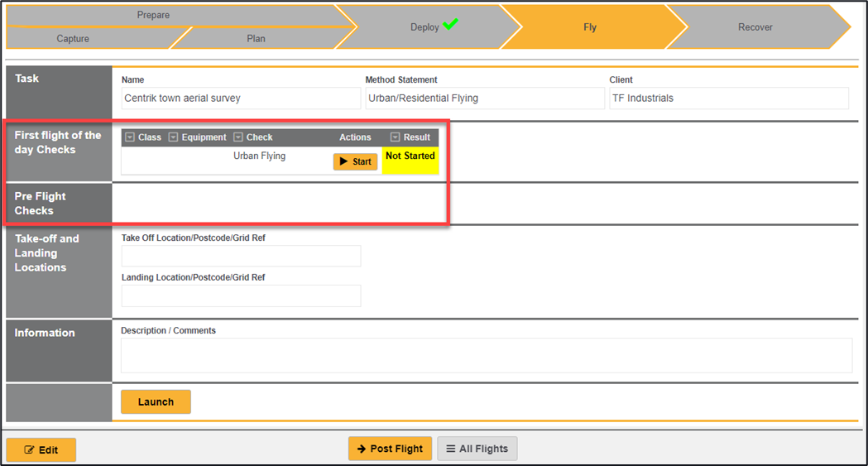Select the Plan workflow step
Screen dimensions: 868x466
[x=256, y=39]
